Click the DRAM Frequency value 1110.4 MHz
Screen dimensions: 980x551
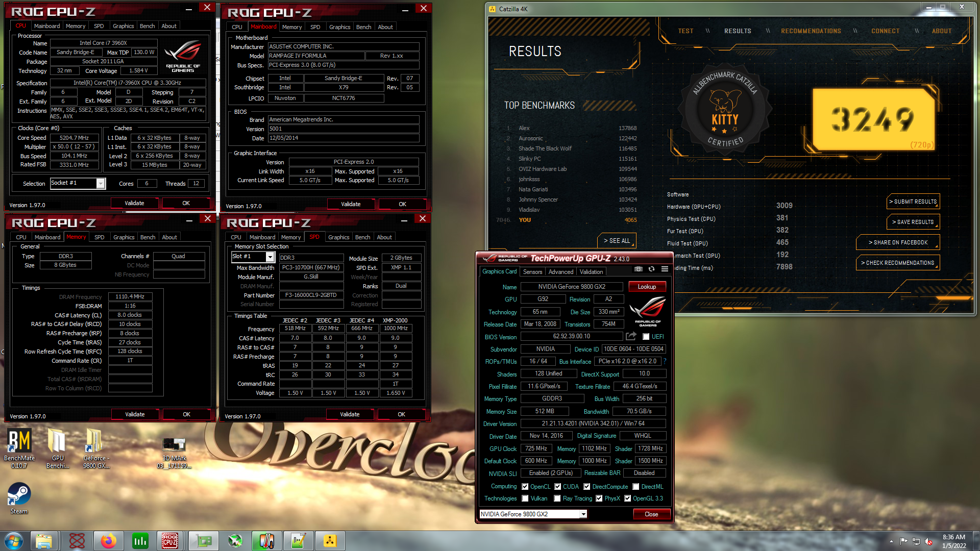[x=130, y=296]
